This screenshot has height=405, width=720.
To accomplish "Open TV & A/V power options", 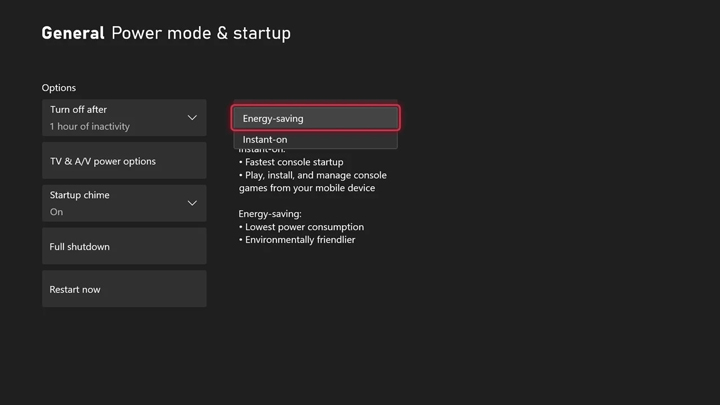I will (124, 161).
